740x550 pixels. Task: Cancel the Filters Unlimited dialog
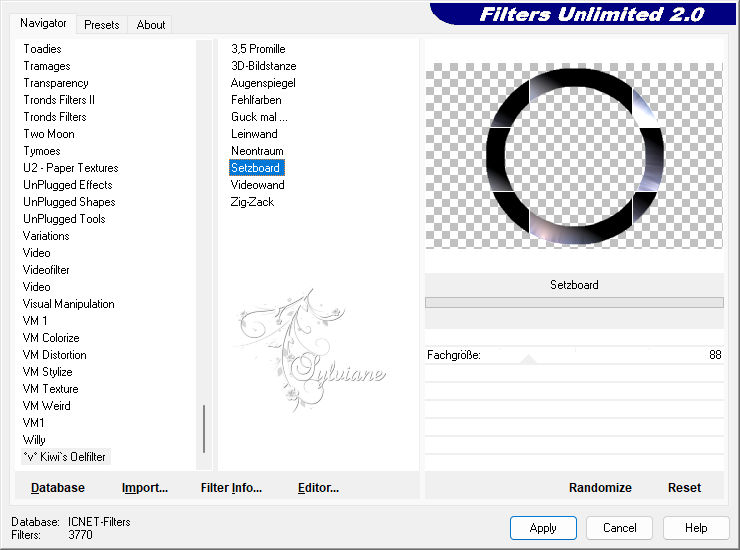point(620,528)
